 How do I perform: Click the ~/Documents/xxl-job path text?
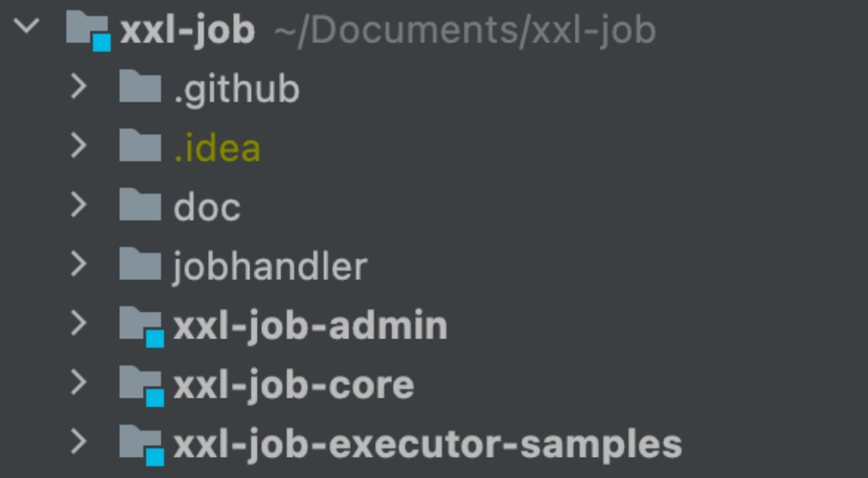[465, 30]
